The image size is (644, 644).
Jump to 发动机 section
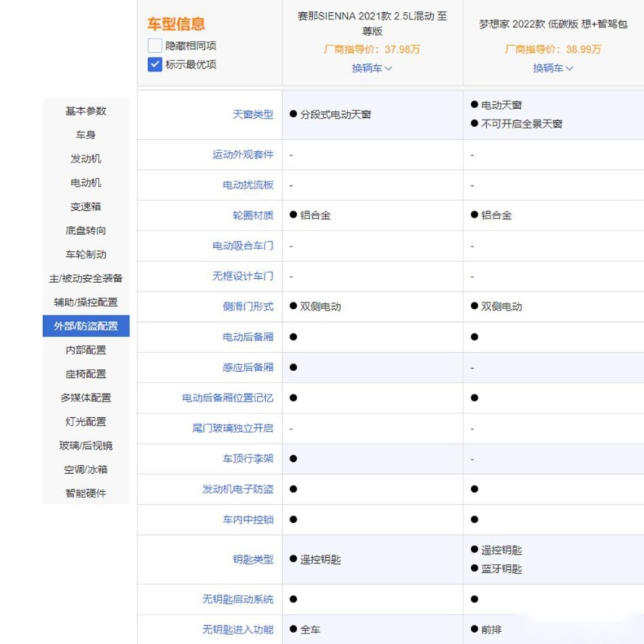(x=86, y=159)
